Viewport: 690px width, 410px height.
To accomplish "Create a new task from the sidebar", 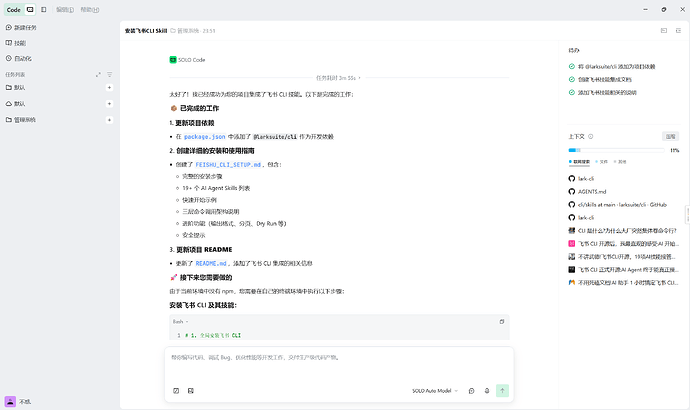I will (21, 27).
